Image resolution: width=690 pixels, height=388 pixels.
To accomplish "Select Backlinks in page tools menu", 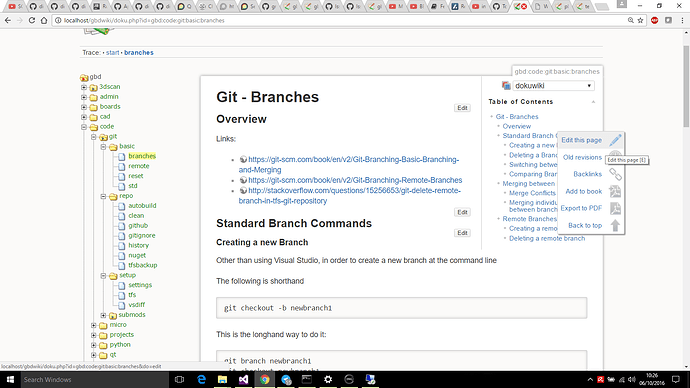I will [x=587, y=174].
